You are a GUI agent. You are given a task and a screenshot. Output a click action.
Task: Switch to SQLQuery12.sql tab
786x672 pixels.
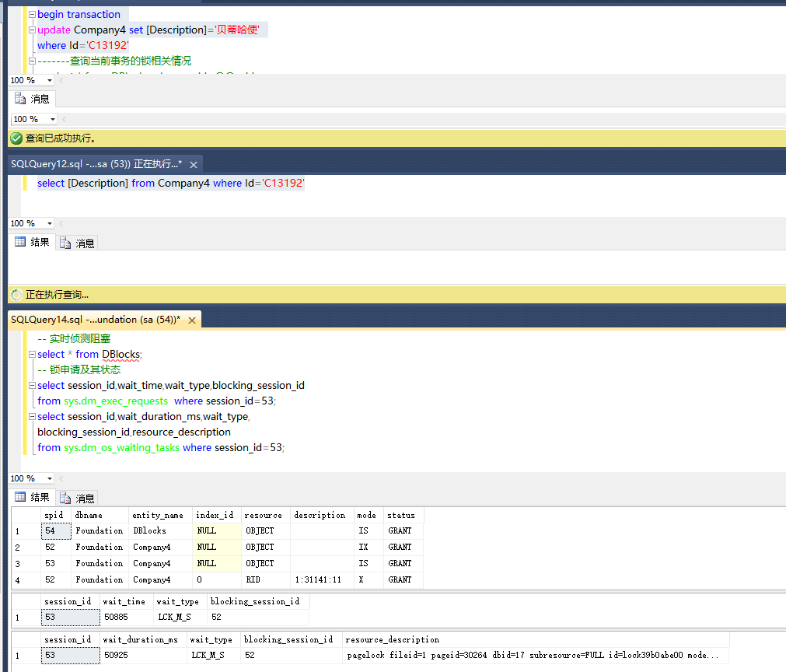click(96, 164)
